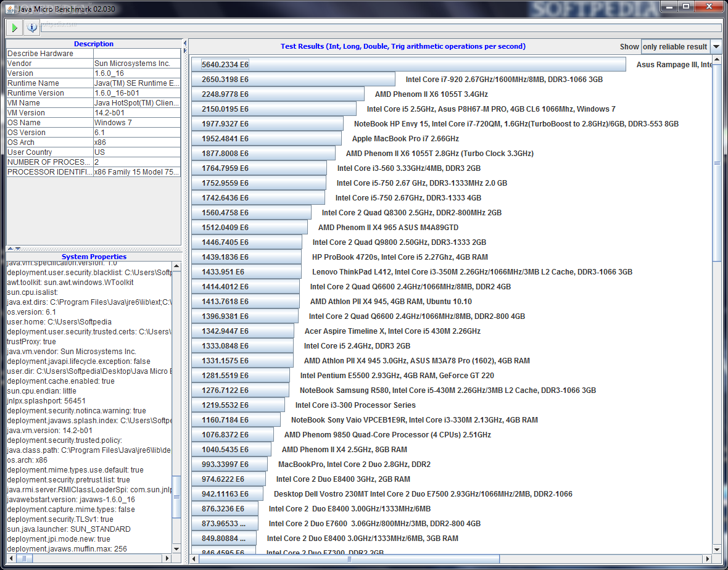
Task: Select the VM Name row
Action: point(93,102)
